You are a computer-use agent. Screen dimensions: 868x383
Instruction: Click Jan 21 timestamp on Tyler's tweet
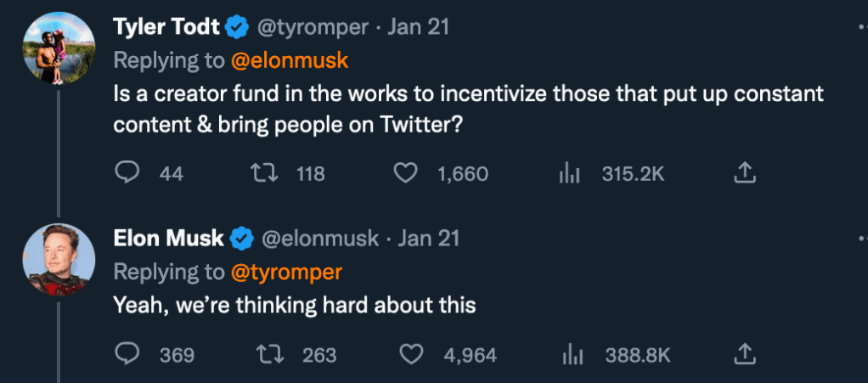point(418,27)
